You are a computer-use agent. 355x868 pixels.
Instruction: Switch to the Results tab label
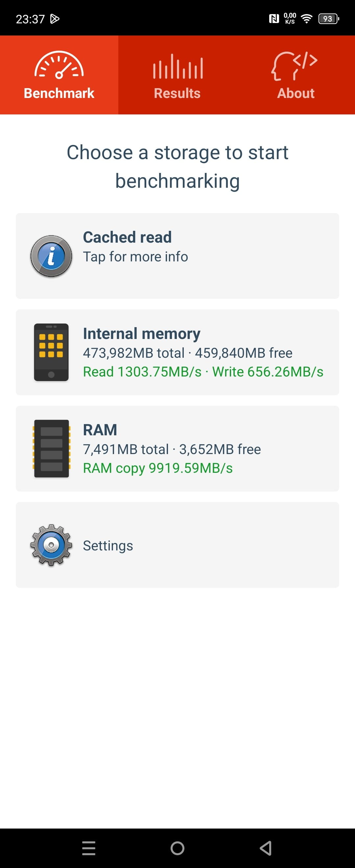coord(177,93)
